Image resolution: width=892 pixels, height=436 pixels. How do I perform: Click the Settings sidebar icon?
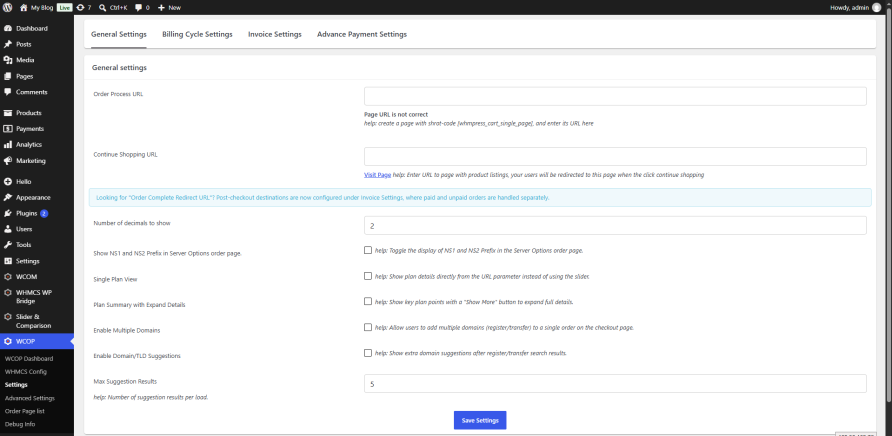[x=8, y=261]
